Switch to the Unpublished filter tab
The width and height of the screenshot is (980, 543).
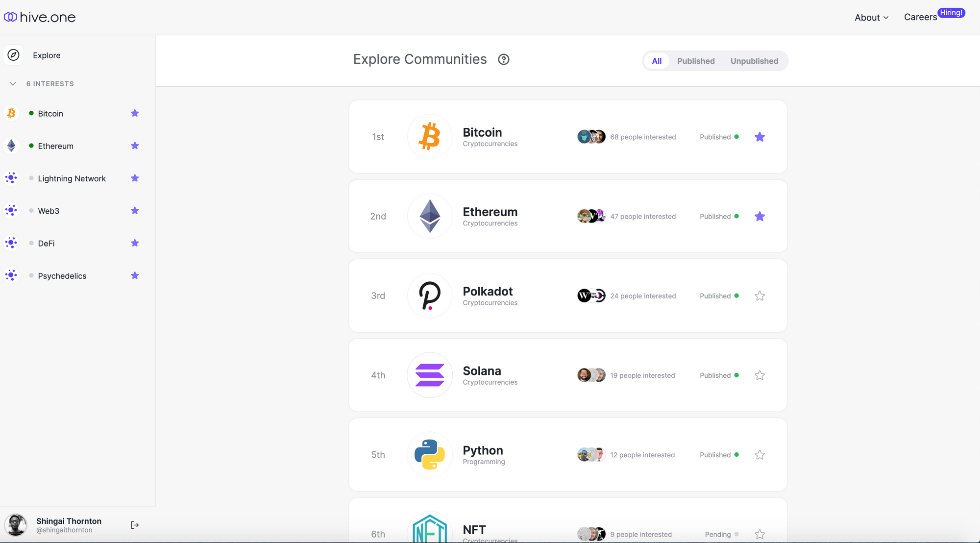coord(754,61)
